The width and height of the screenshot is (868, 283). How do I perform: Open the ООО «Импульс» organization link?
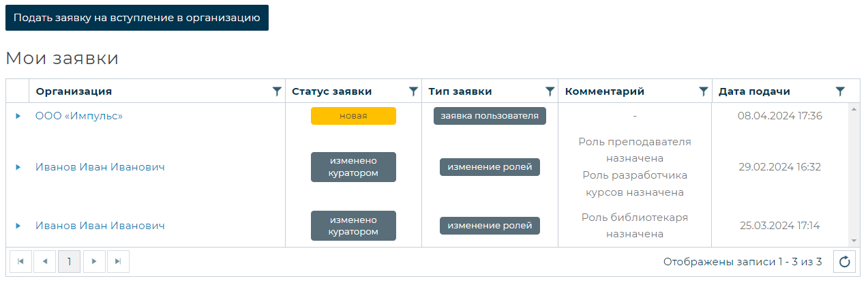click(79, 116)
